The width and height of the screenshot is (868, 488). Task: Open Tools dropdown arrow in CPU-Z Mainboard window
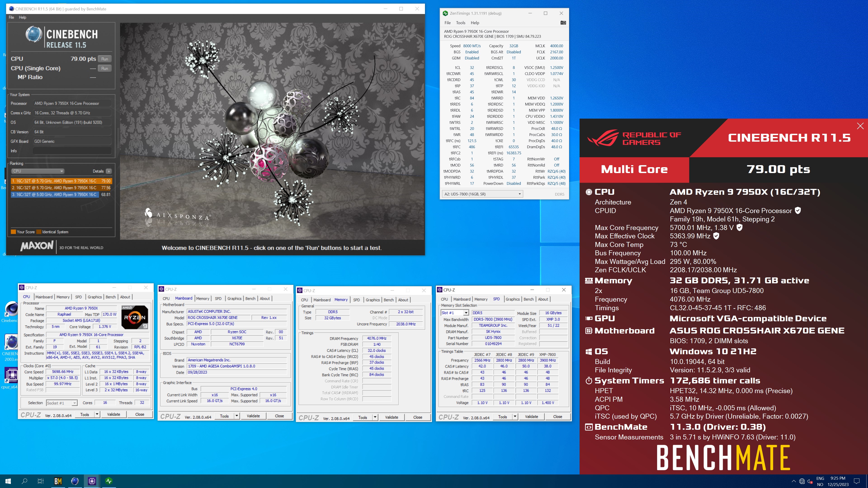tap(237, 416)
